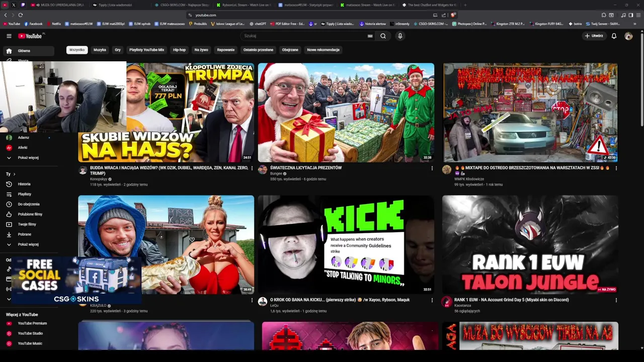
Task: Switch to the Tipply Lista wiadomości browser tab
Action: coord(115,5)
